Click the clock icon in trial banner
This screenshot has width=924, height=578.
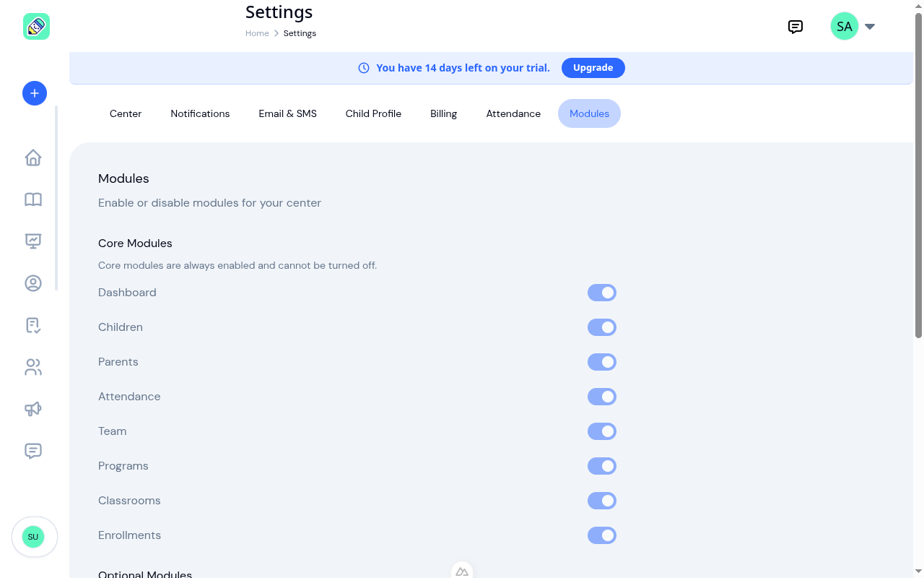coord(364,68)
